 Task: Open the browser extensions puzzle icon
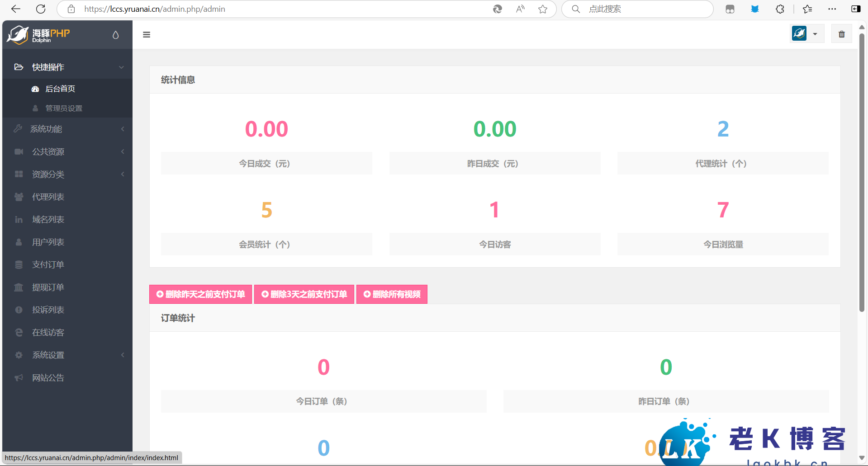coord(780,9)
